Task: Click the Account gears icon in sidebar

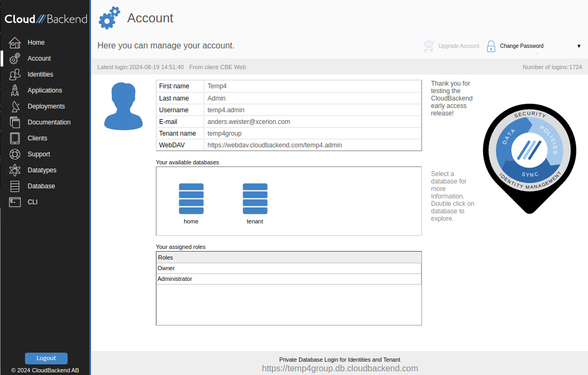Action: click(14, 59)
